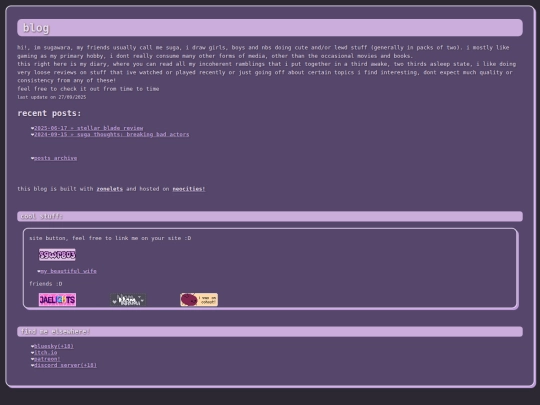
Task: Click the blog title header
Action: click(x=270, y=28)
